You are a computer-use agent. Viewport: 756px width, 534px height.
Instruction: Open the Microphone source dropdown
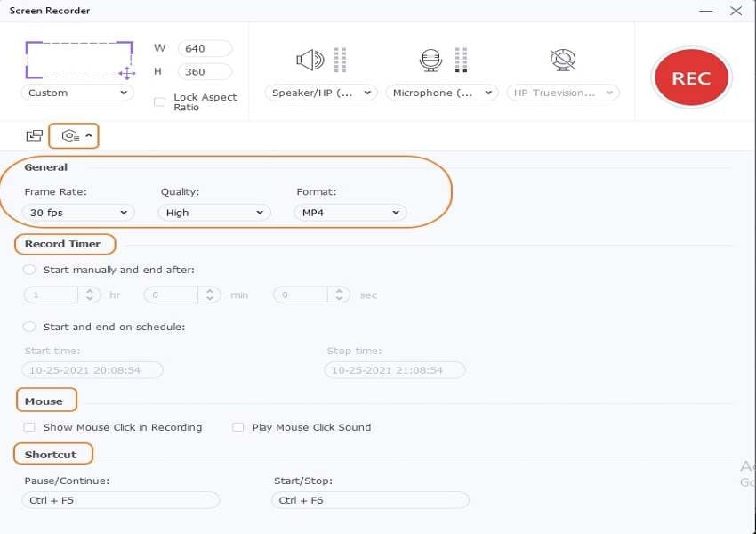pyautogui.click(x=442, y=93)
